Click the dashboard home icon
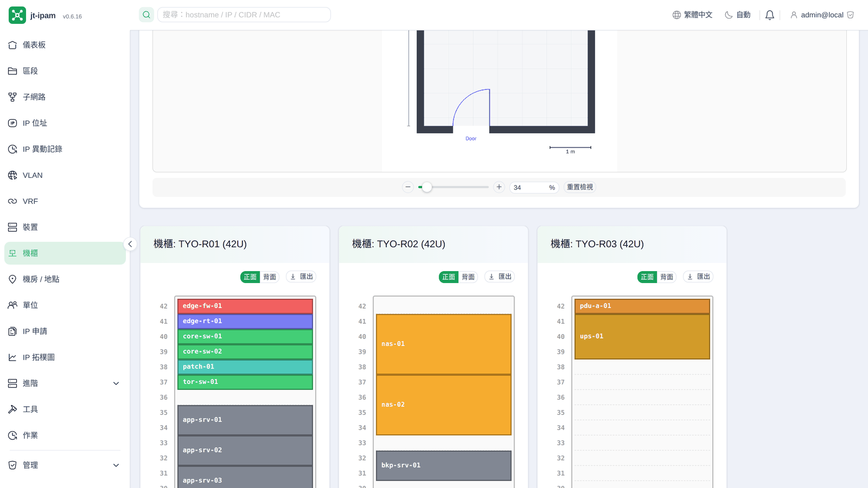Viewport: 868px width, 488px height. click(x=12, y=45)
